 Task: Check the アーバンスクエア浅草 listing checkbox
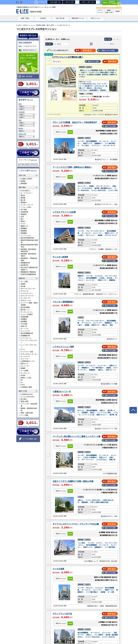click(48, 186)
